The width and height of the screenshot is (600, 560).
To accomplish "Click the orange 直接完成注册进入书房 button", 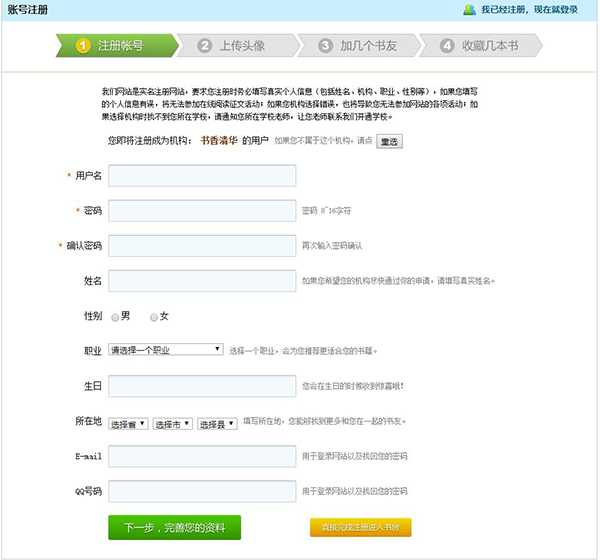I will click(360, 527).
